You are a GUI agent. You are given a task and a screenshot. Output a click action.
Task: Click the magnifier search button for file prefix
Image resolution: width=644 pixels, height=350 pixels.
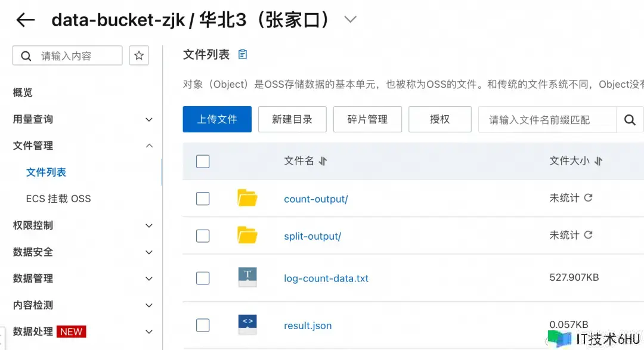coord(630,120)
